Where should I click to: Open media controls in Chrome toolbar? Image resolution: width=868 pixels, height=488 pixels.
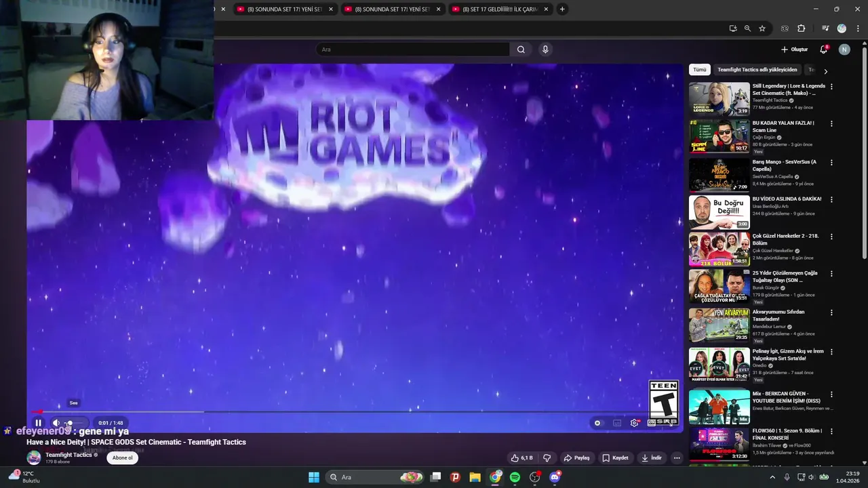tap(825, 28)
